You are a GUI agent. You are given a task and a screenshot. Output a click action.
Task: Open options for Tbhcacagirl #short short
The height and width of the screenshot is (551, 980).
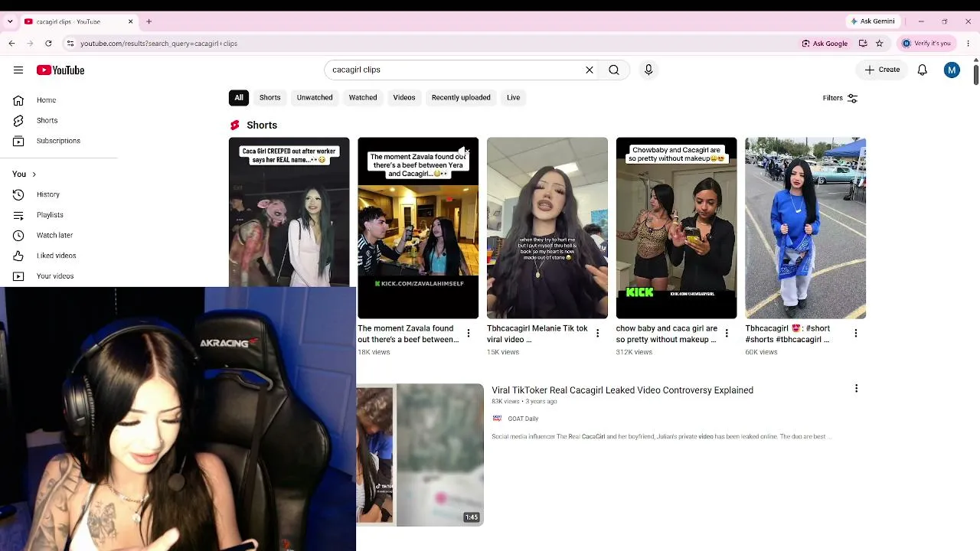pos(856,334)
